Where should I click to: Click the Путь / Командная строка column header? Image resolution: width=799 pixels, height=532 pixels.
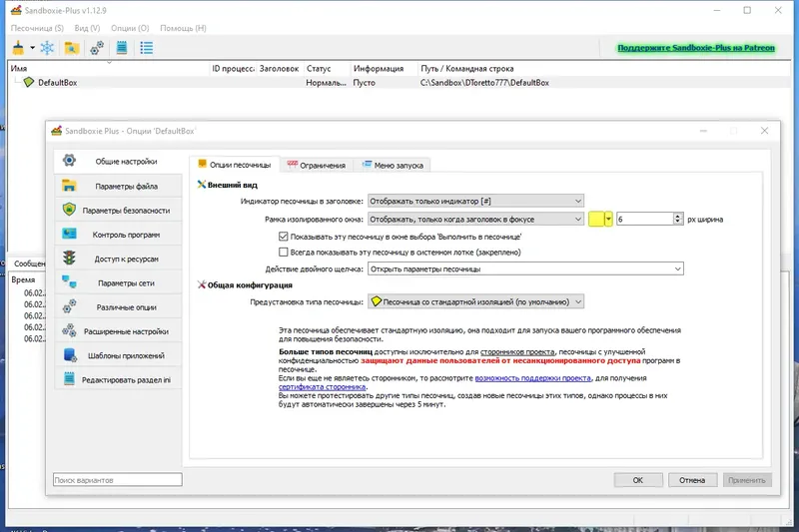pos(604,68)
